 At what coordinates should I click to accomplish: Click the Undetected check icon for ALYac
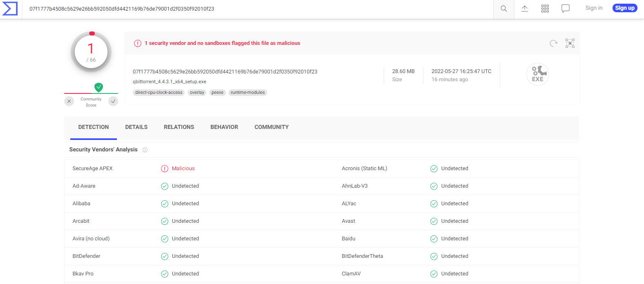point(434,204)
